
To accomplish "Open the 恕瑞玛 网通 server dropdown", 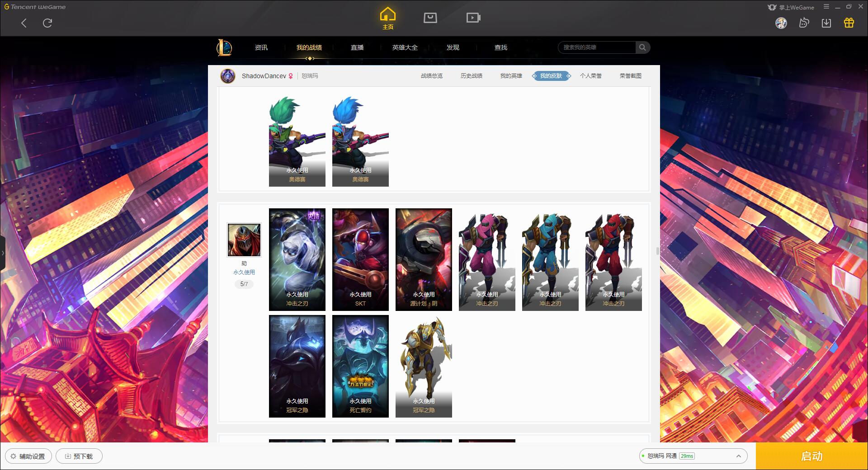I will [693, 456].
